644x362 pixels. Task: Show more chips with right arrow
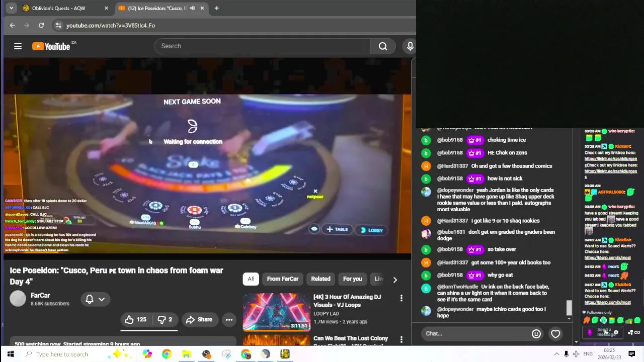coord(395,280)
